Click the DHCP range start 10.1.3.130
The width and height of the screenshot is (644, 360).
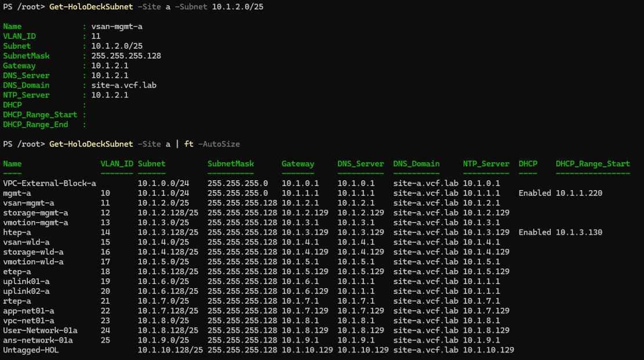pyautogui.click(x=578, y=232)
